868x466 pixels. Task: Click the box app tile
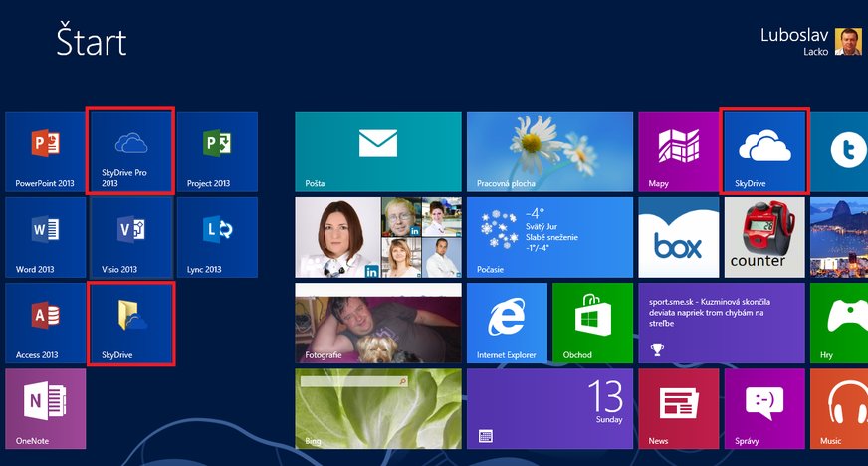click(678, 237)
